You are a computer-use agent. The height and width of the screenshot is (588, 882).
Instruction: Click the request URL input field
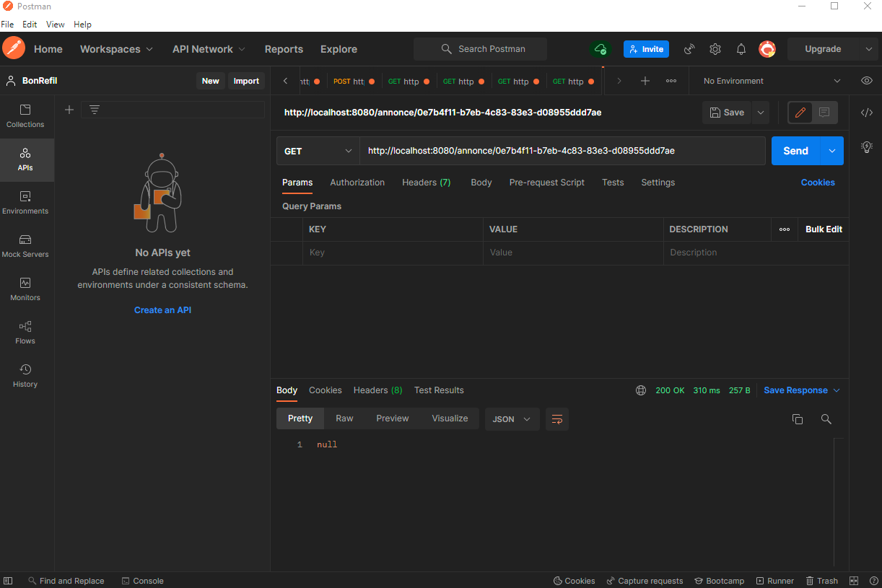coord(562,151)
